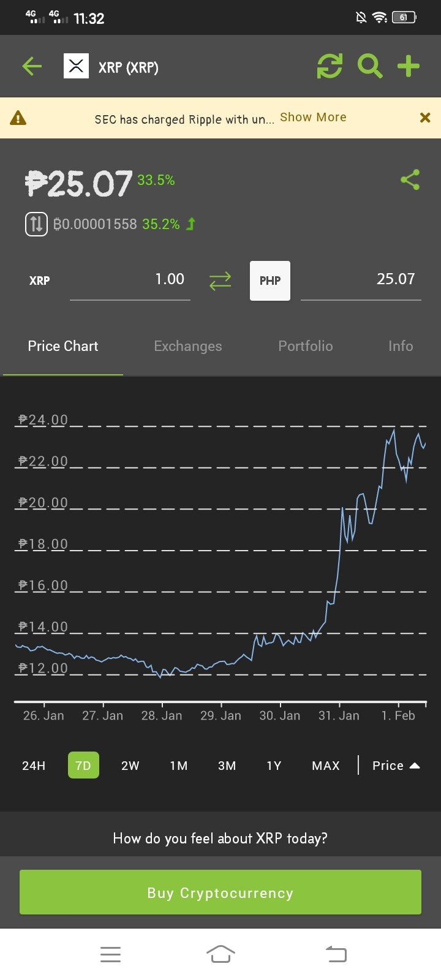This screenshot has width=441, height=980.
Task: Tap the Buy Cryptocurrency button
Action: pos(221,892)
